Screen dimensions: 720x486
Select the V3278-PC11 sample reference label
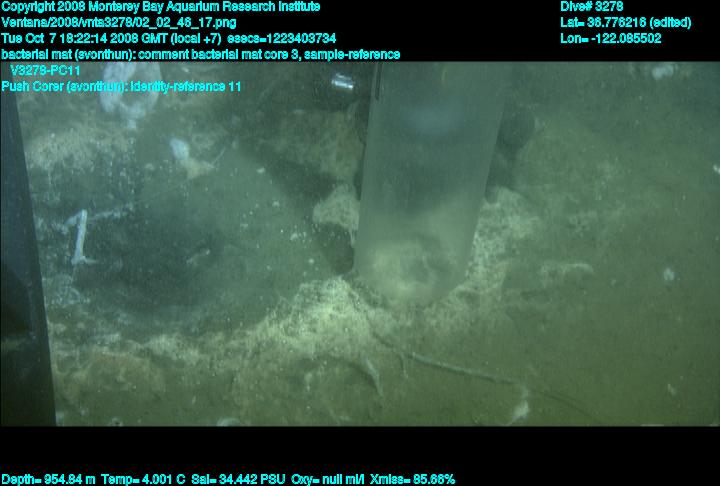45,71
